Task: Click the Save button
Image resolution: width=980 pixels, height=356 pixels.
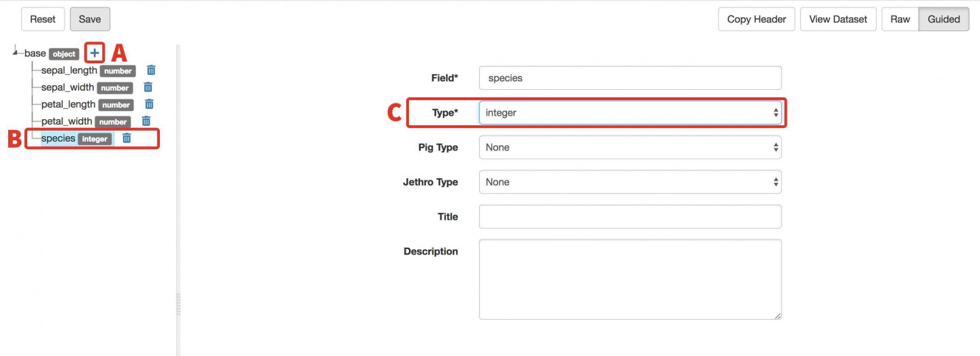Action: (90, 19)
